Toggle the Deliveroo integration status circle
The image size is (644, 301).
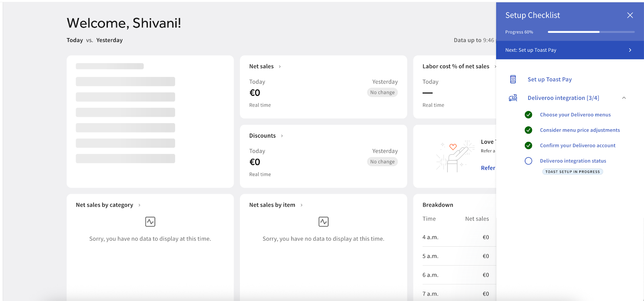pyautogui.click(x=528, y=161)
